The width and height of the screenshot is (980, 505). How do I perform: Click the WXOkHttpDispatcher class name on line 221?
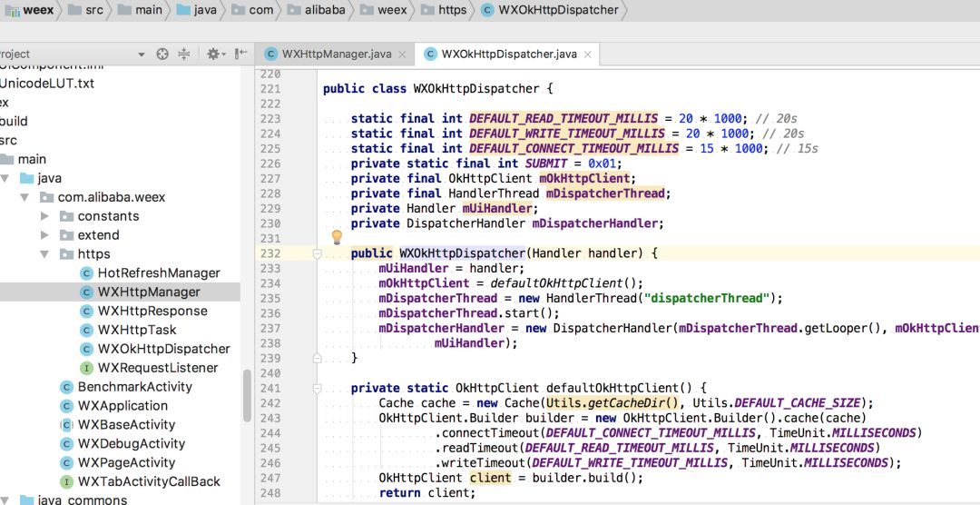475,89
